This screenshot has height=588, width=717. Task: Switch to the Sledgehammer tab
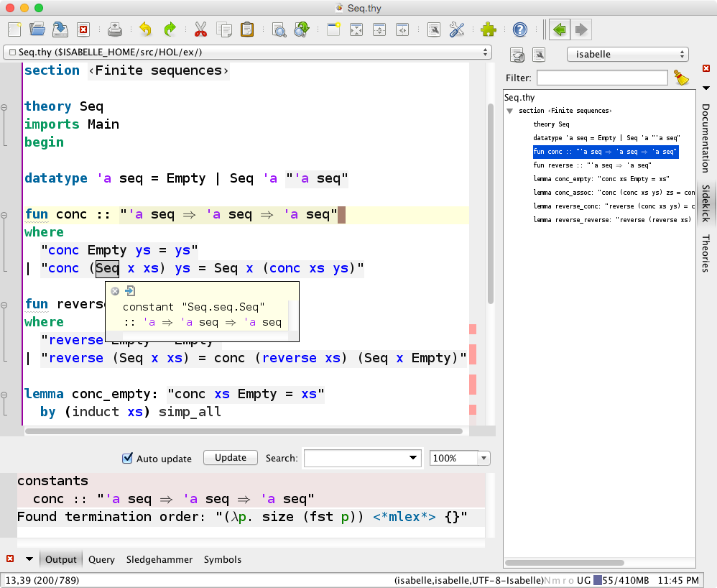(x=159, y=559)
